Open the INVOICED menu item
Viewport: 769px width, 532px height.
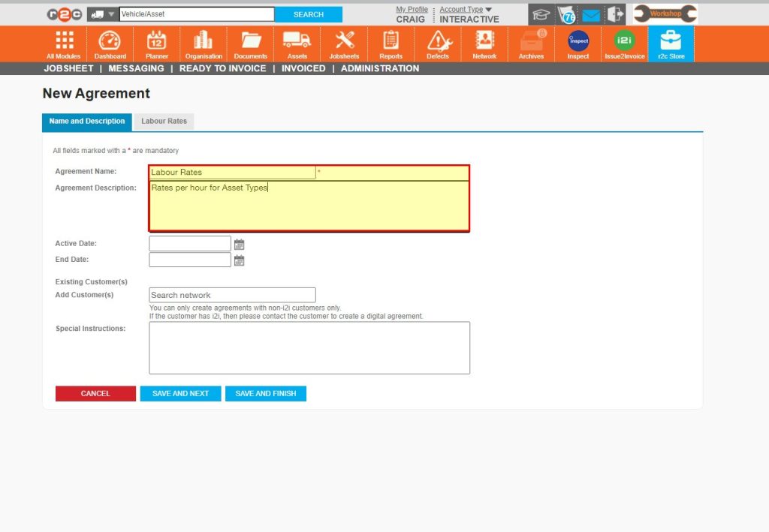point(303,68)
